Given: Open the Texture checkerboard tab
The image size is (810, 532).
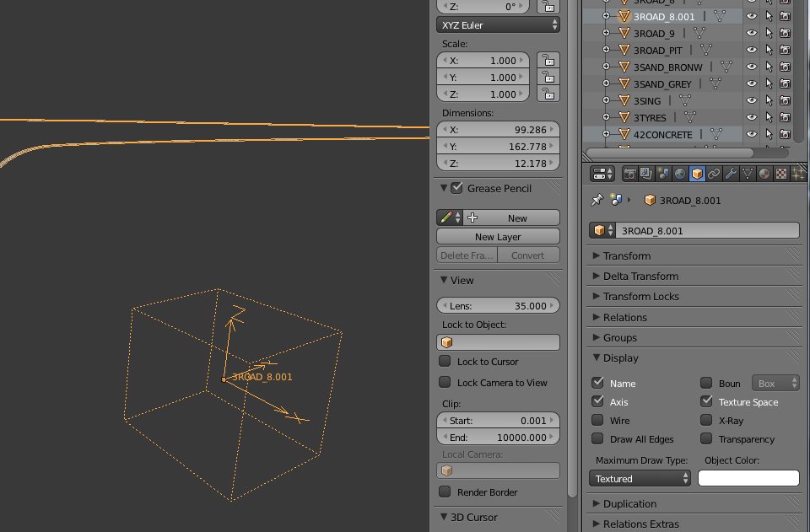Looking at the screenshot, I should (781, 174).
